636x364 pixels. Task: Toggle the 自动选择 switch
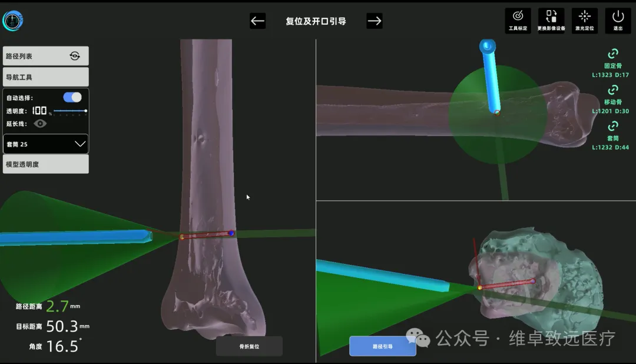point(72,97)
